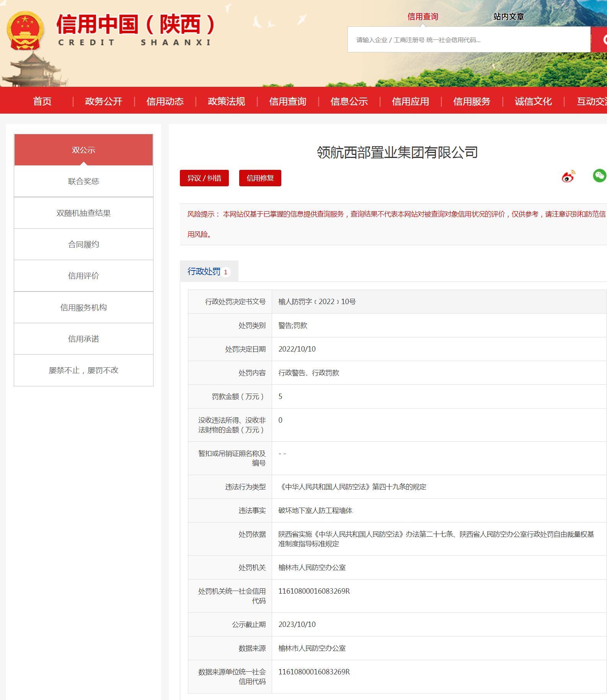The height and width of the screenshot is (700, 607).
Task: Click the 罚款金额（万元） label
Action: [239, 397]
